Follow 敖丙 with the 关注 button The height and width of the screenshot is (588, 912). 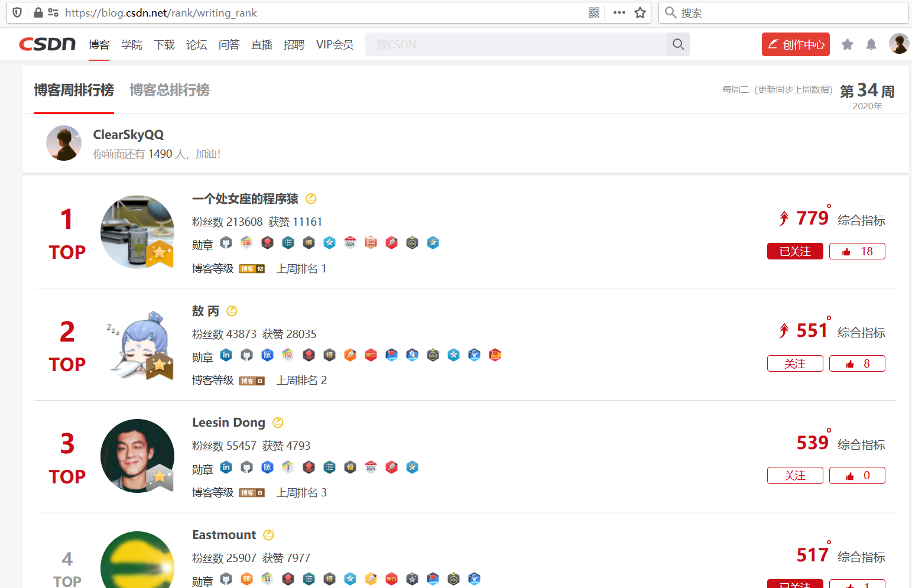[795, 363]
